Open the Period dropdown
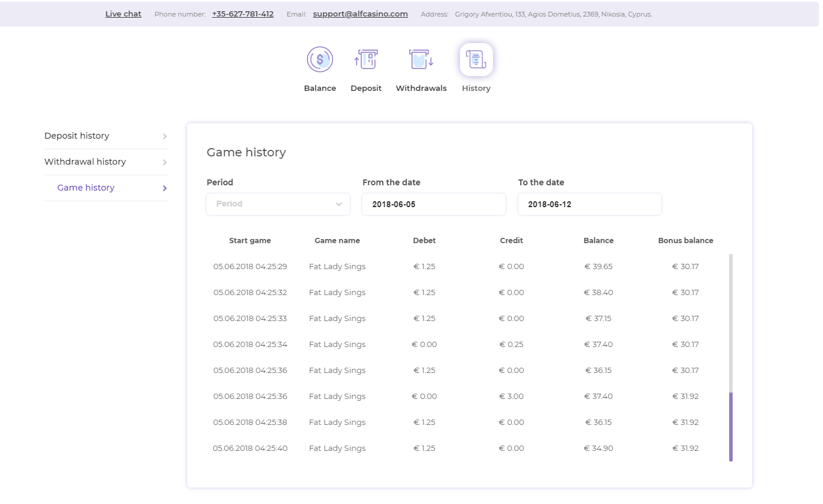This screenshot has height=504, width=823. pyautogui.click(x=278, y=204)
